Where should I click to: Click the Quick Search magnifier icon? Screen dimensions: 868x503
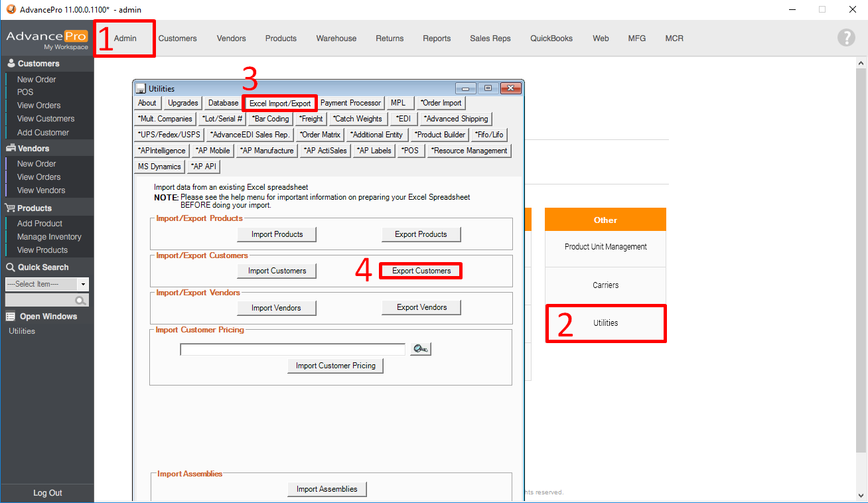tap(81, 301)
